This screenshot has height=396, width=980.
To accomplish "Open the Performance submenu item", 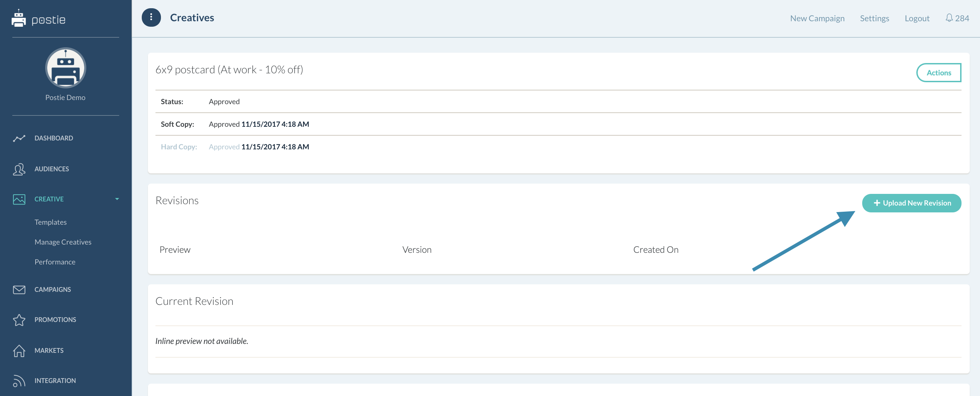I will click(55, 262).
